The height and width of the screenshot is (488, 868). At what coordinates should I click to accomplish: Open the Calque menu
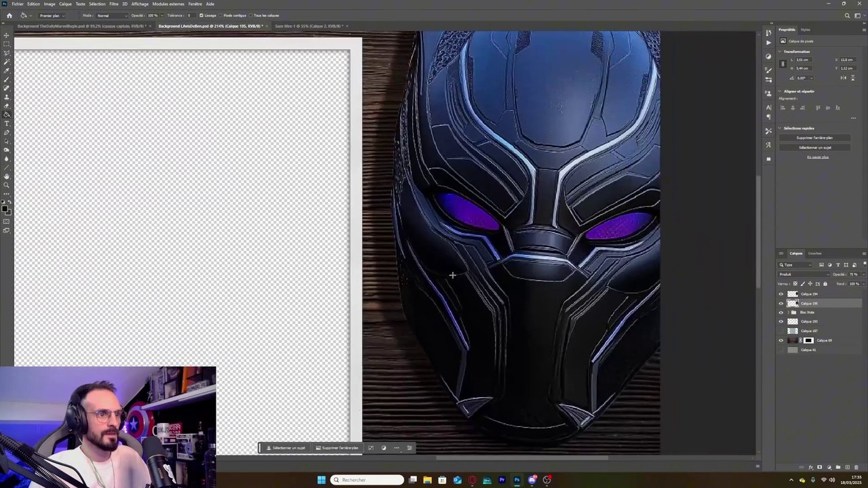click(65, 4)
